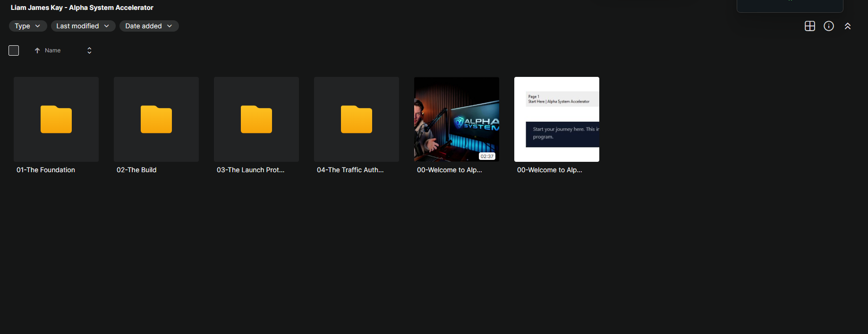Click the Name column header label
The height and width of the screenshot is (334, 868).
coord(52,50)
